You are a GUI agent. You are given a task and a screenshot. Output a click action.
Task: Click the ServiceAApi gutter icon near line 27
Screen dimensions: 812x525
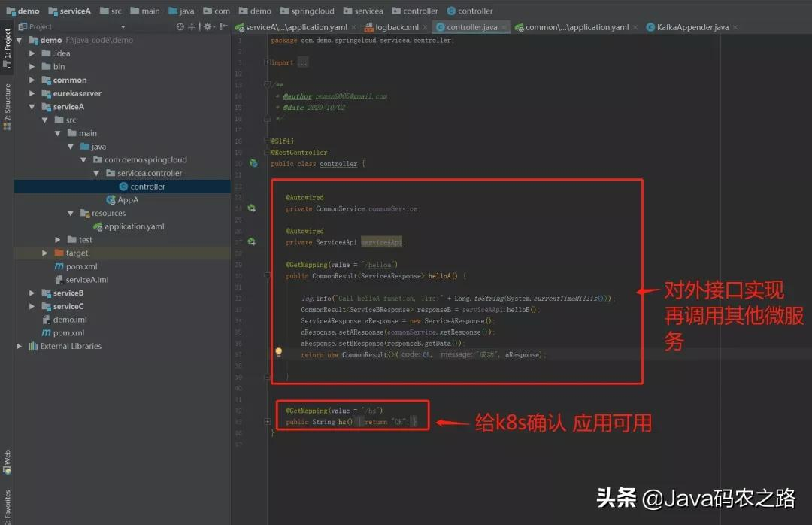253,242
